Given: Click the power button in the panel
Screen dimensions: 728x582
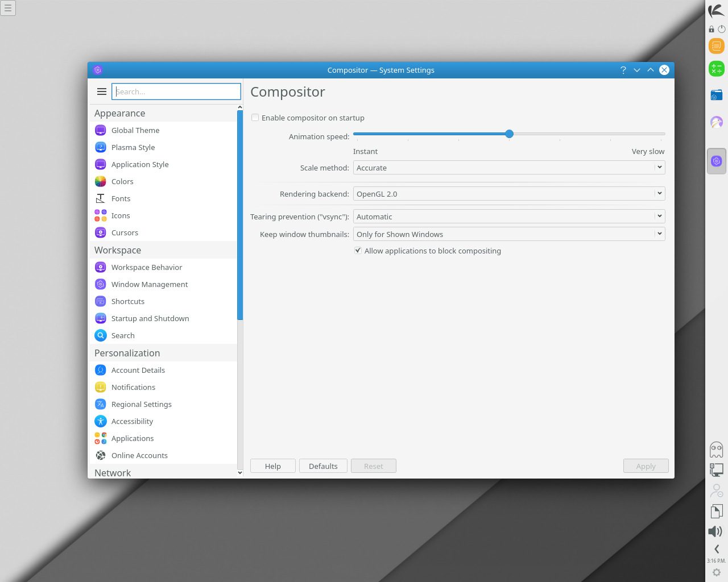Looking at the screenshot, I should point(722,29).
